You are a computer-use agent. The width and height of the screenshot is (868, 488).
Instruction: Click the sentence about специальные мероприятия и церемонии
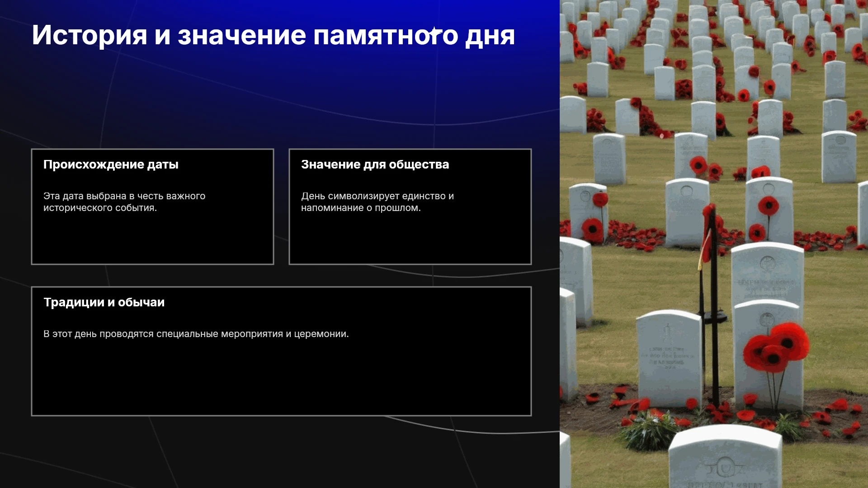[x=196, y=334]
